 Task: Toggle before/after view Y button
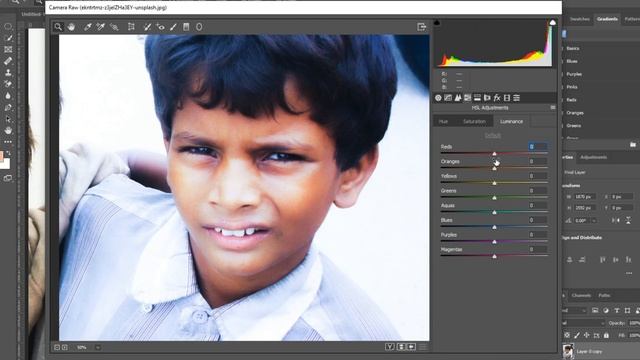pyautogui.click(x=390, y=347)
